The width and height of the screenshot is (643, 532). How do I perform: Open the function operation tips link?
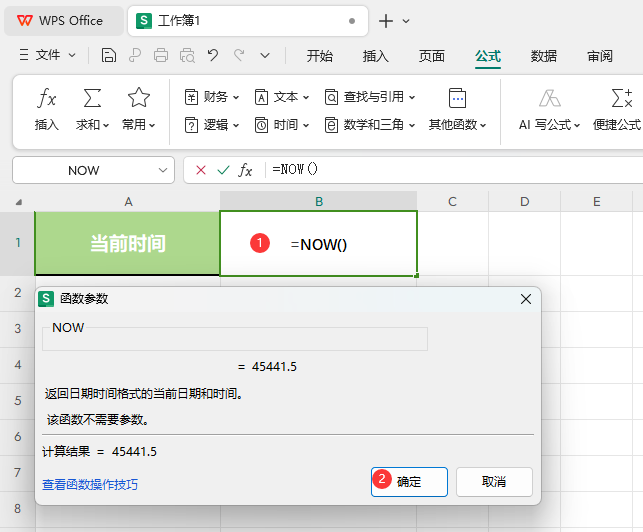90,484
